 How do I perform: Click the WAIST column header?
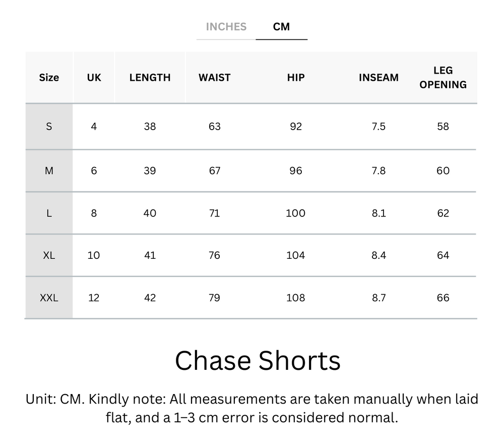point(214,77)
